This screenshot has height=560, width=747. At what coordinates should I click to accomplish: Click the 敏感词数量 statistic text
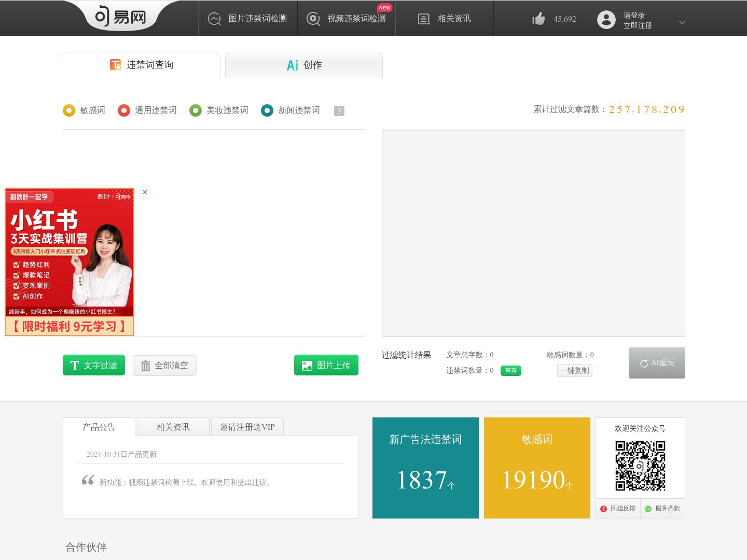pyautogui.click(x=570, y=355)
